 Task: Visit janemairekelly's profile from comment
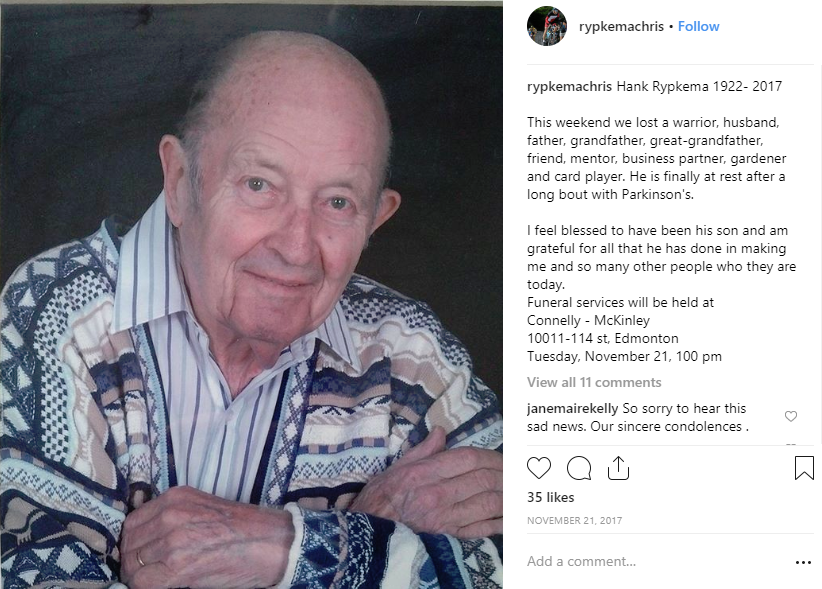pos(572,408)
